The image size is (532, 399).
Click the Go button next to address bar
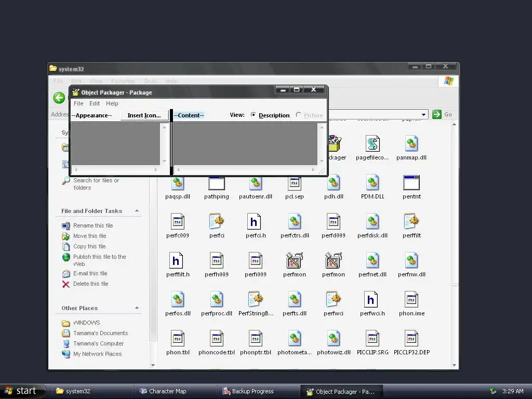coord(442,114)
